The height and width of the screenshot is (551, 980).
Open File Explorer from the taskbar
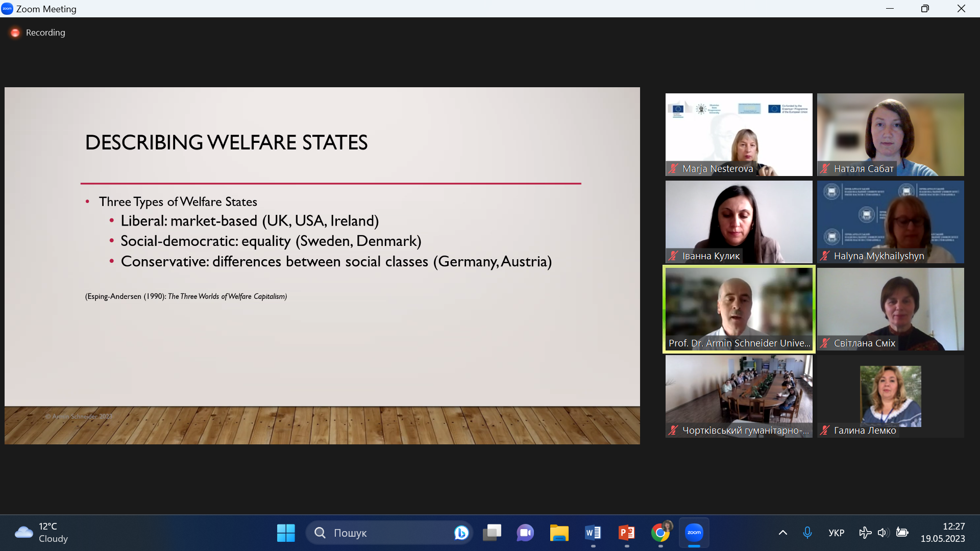[559, 533]
